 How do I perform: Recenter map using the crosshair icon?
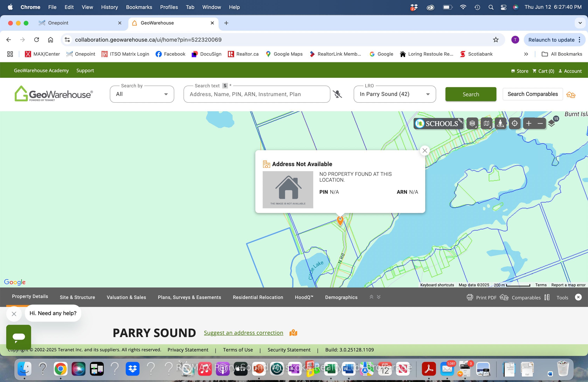coord(515,123)
